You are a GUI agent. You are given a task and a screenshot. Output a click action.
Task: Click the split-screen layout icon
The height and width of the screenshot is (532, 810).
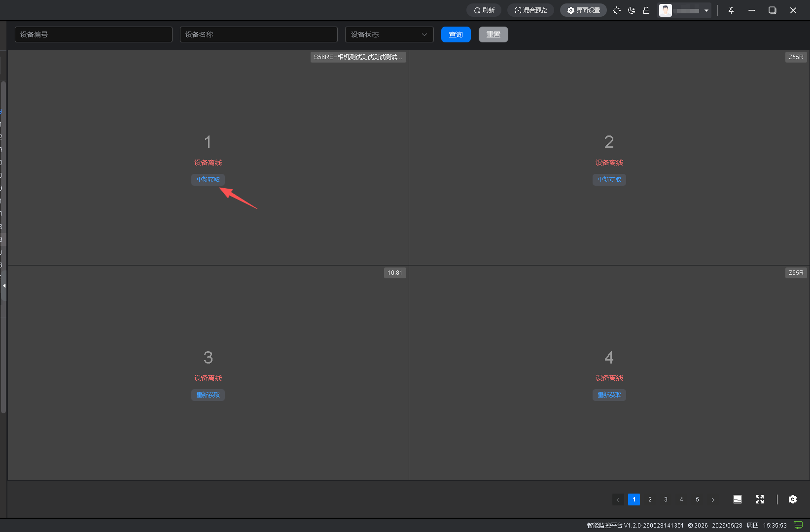coord(738,499)
